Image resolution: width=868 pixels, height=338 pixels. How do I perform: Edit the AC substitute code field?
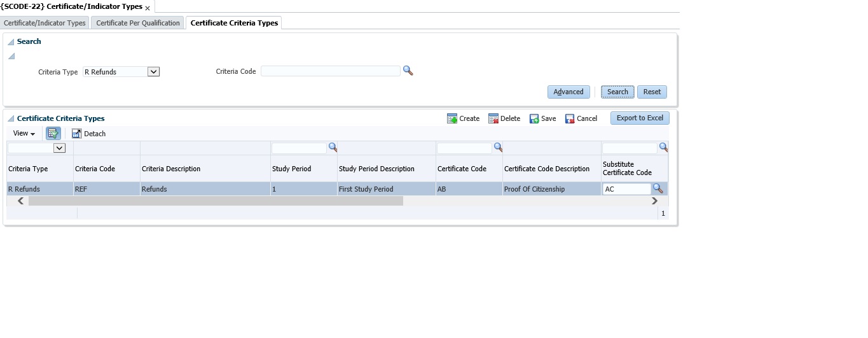(627, 189)
